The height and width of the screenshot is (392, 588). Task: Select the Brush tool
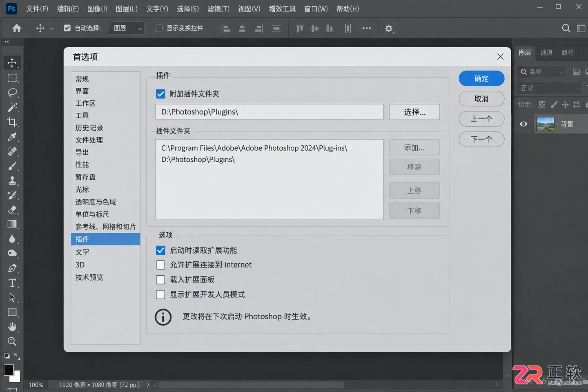pyautogui.click(x=12, y=166)
